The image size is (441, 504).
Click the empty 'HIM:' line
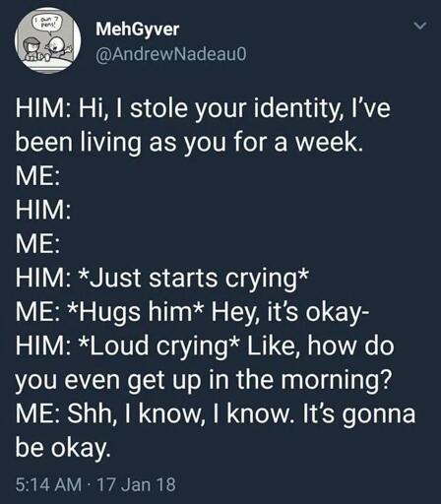[x=43, y=210]
